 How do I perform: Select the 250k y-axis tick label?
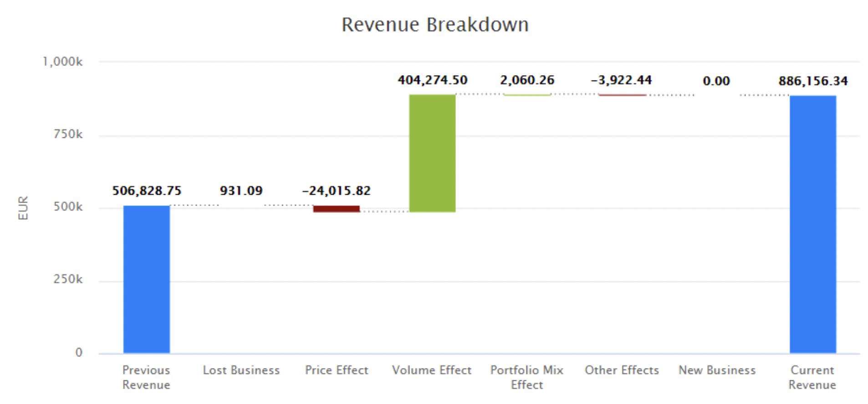(68, 279)
